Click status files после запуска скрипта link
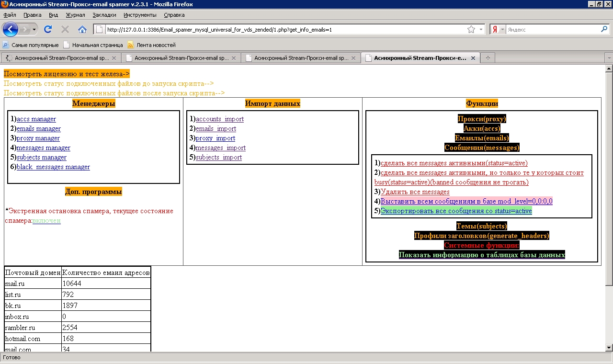Image resolution: width=613 pixels, height=364 pixels. (114, 93)
